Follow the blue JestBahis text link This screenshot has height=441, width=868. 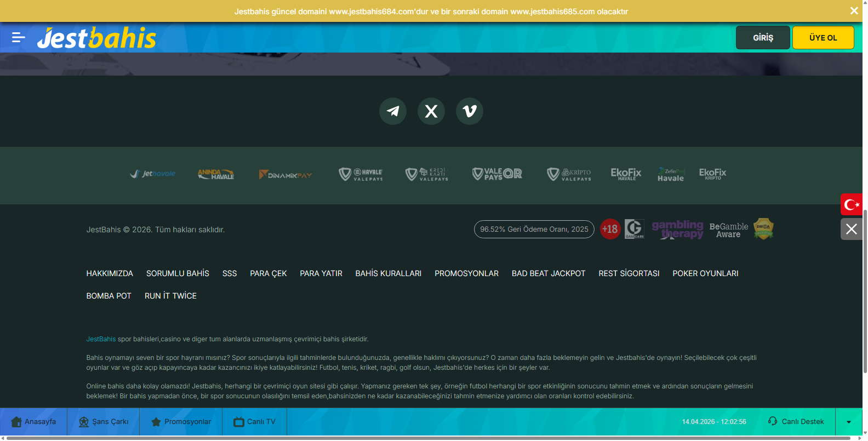(x=101, y=339)
